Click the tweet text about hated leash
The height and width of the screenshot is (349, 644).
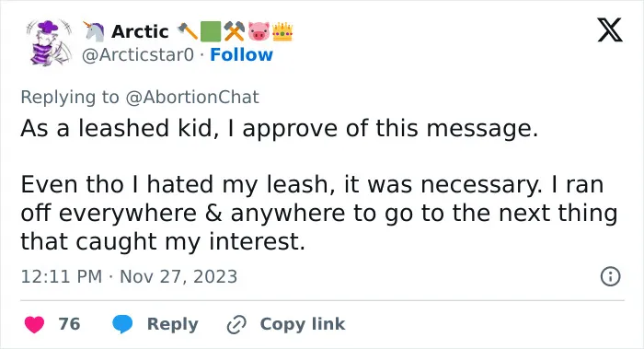(x=319, y=213)
